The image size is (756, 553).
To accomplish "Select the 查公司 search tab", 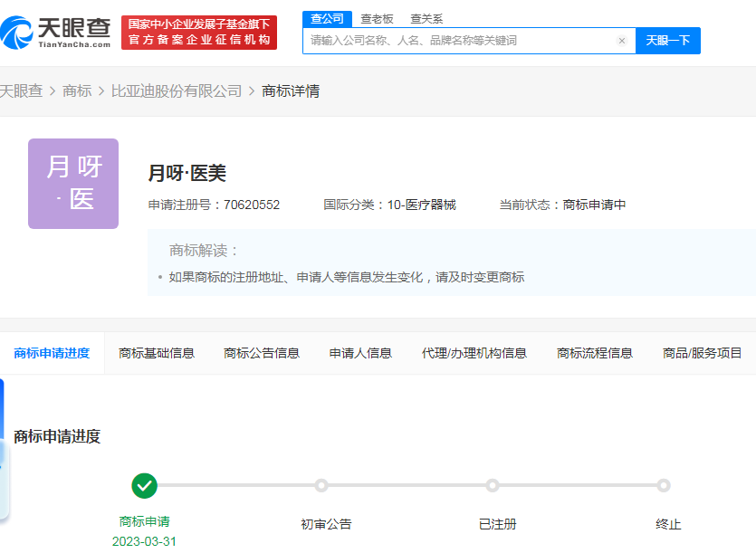I will pos(328,19).
